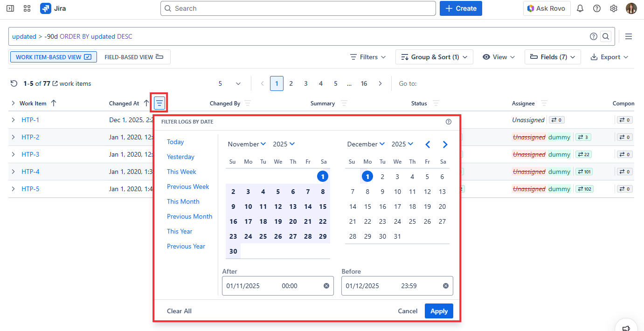Go to next month with right arrow
The width and height of the screenshot is (644, 331).
pyautogui.click(x=445, y=145)
